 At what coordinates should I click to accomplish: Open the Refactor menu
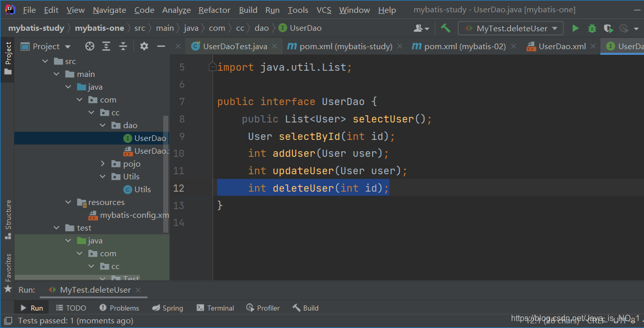[214, 10]
